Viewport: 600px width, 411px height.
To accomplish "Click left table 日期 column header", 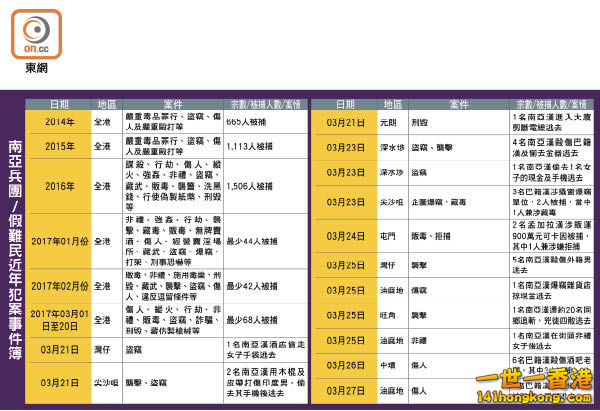I will pos(59,104).
